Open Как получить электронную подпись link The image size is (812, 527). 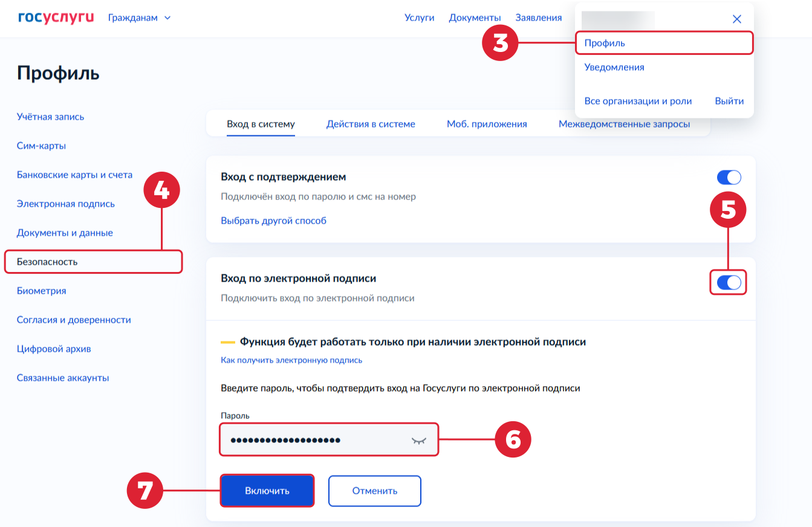tap(291, 360)
